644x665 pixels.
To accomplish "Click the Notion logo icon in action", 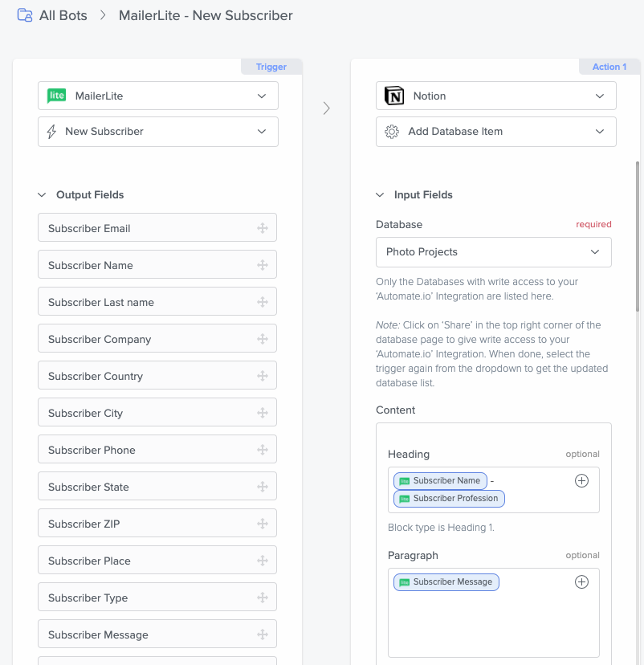I will tap(393, 96).
